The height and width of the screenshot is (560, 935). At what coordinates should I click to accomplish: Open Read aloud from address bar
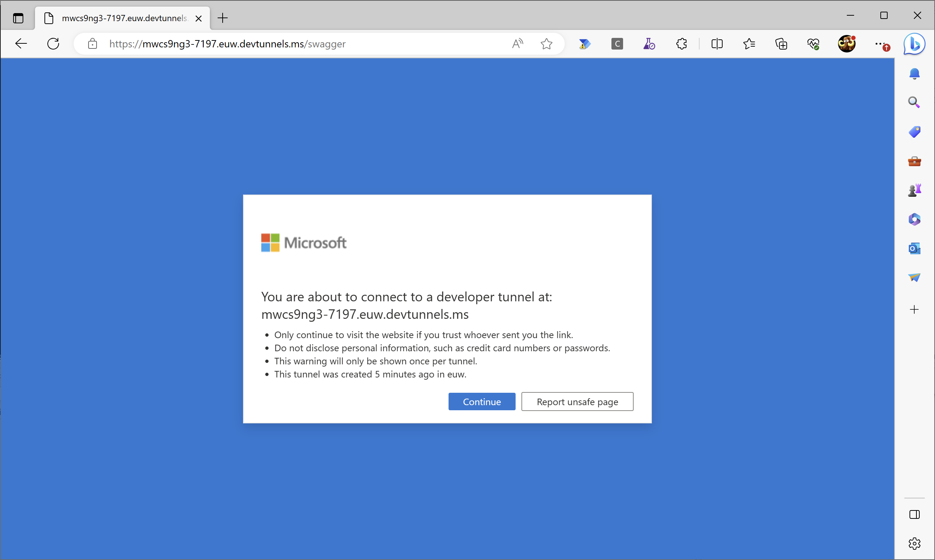[517, 44]
